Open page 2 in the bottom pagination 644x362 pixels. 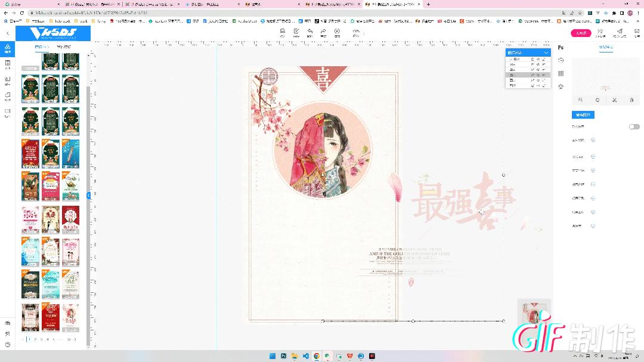[x=36, y=339]
